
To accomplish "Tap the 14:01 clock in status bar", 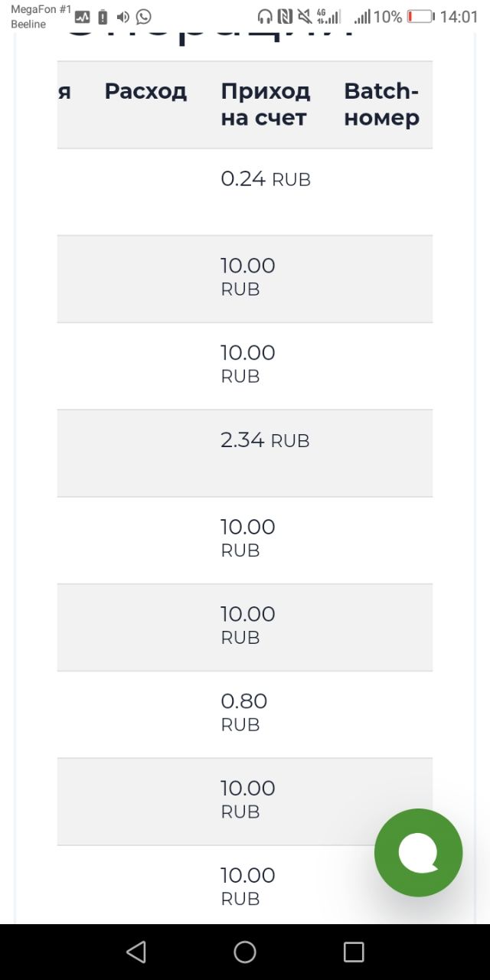I will [459, 17].
